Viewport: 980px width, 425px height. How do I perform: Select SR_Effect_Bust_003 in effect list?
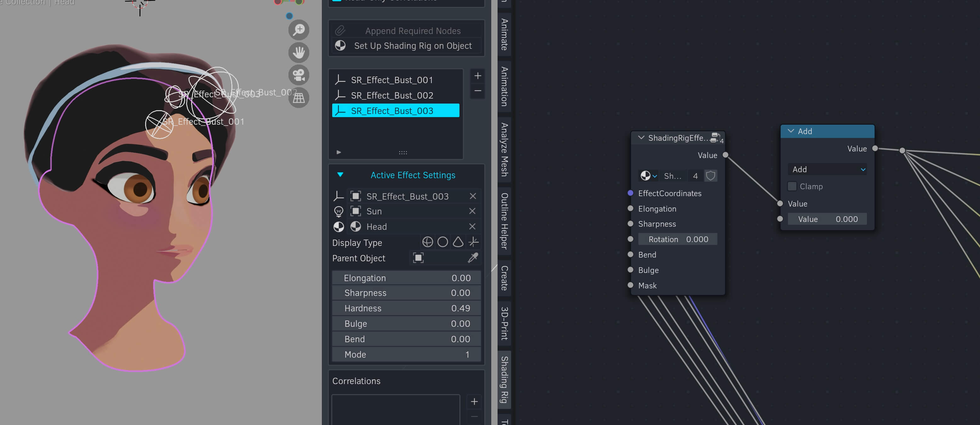point(396,111)
